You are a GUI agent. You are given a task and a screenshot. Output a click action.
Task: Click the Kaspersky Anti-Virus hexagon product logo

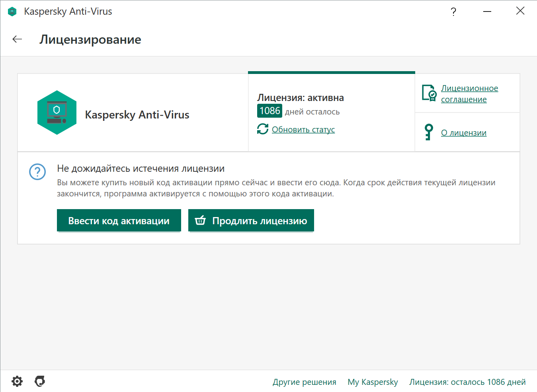57,113
